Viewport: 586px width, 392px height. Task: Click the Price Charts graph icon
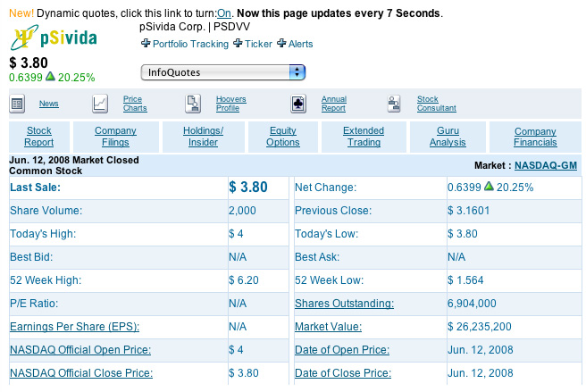click(x=100, y=104)
